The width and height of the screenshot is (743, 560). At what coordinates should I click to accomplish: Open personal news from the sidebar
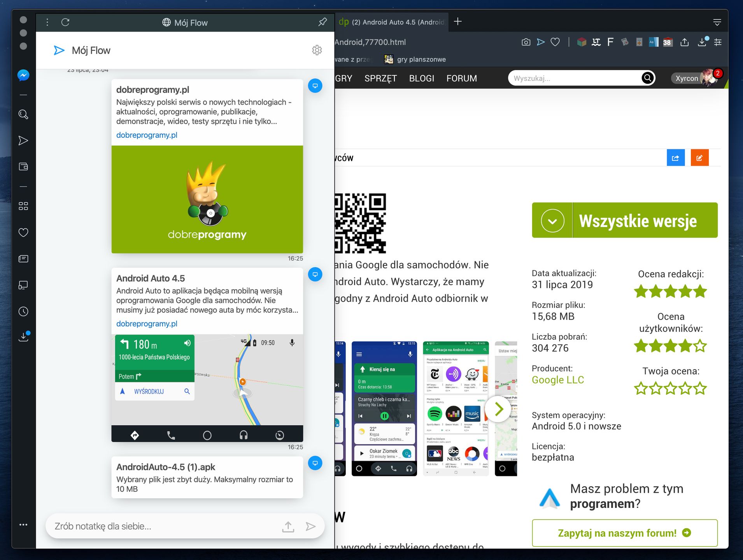pyautogui.click(x=23, y=259)
